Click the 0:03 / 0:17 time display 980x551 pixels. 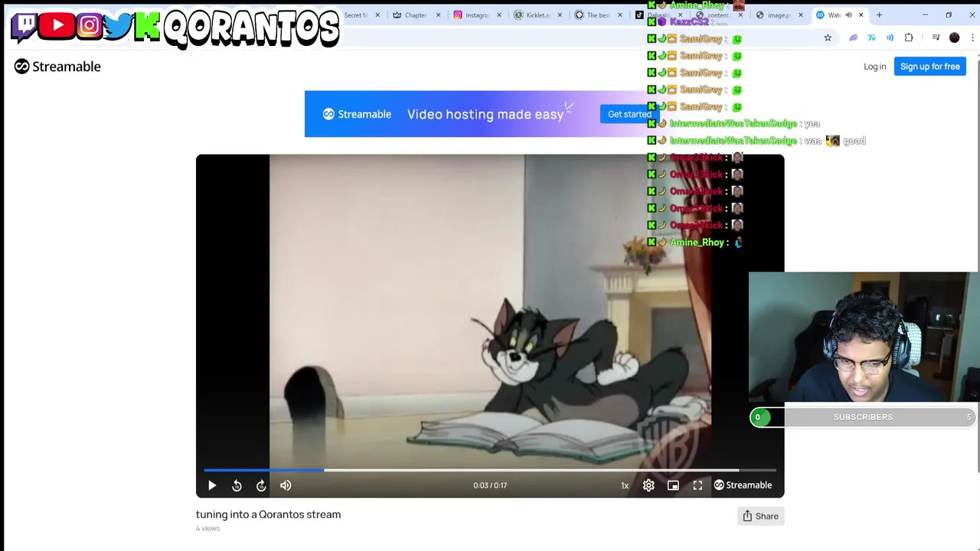coord(490,485)
